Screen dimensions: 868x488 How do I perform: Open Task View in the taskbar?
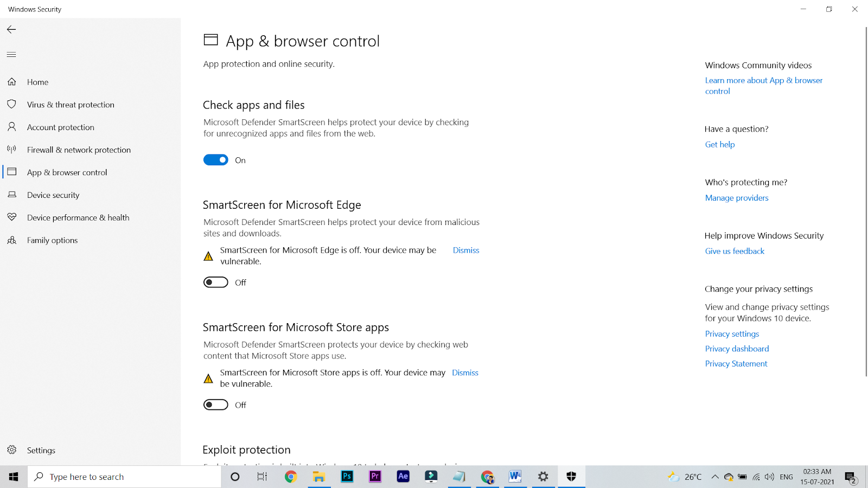coord(262,477)
